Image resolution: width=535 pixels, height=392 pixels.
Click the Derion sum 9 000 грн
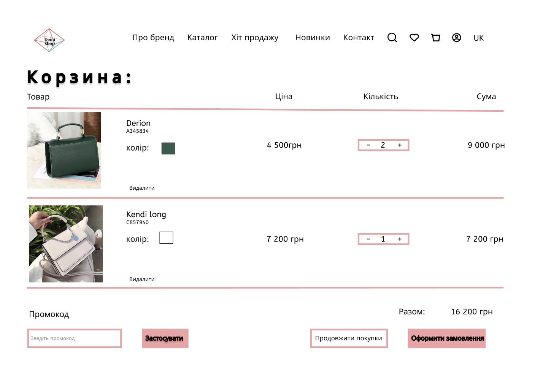coord(486,145)
